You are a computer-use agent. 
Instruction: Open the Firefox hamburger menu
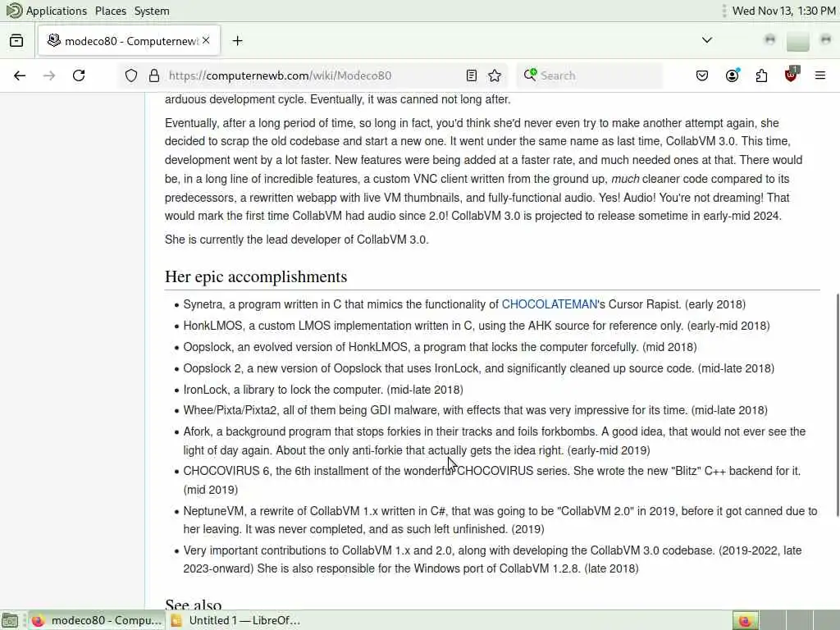820,75
